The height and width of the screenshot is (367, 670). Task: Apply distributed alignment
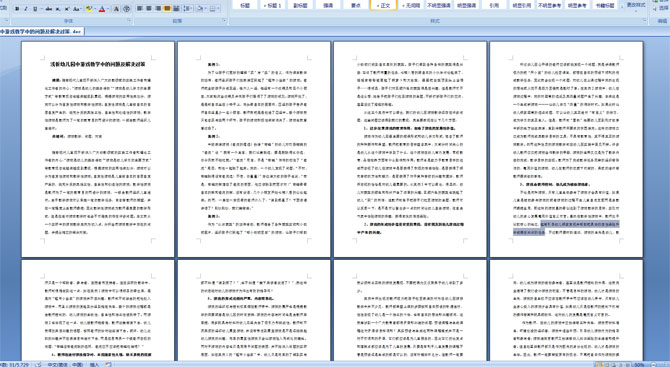(x=176, y=9)
